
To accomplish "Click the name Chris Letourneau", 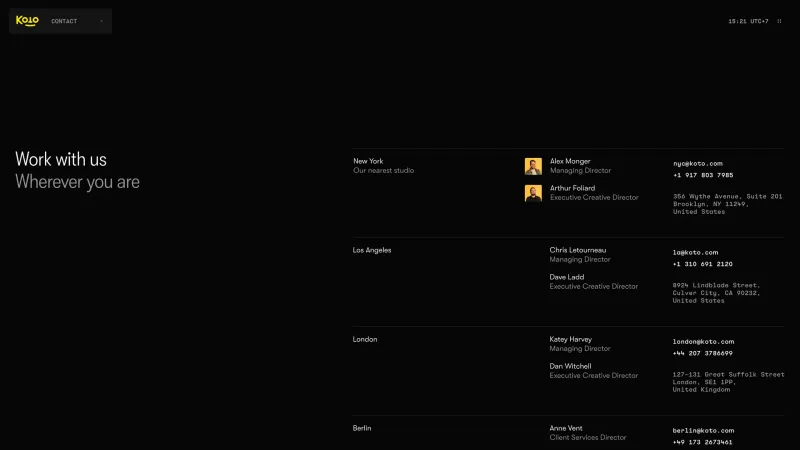I will pos(578,251).
